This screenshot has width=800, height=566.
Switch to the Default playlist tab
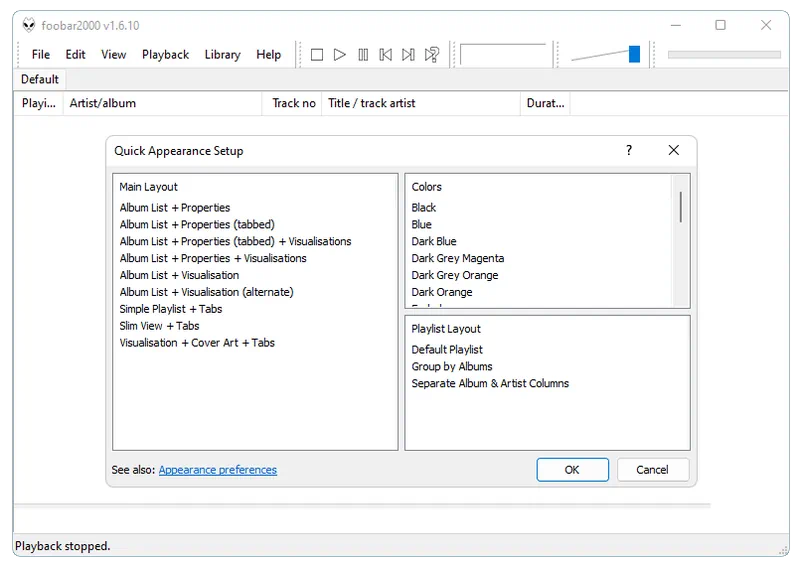(40, 79)
